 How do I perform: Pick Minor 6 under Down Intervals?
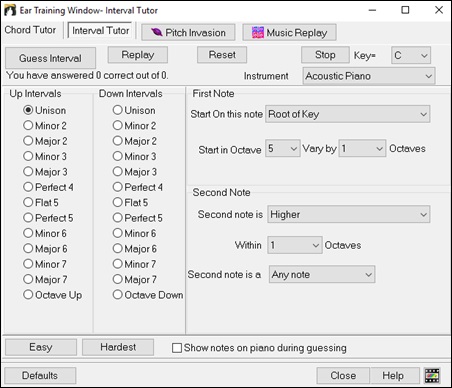134,233
